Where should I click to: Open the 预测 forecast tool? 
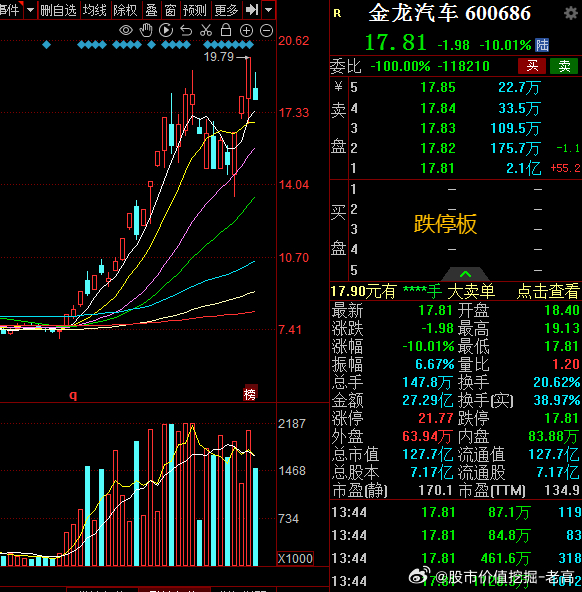[194, 10]
